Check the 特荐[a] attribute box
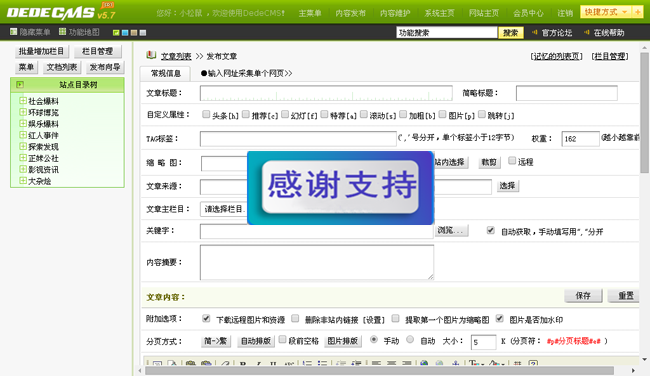 coord(324,114)
